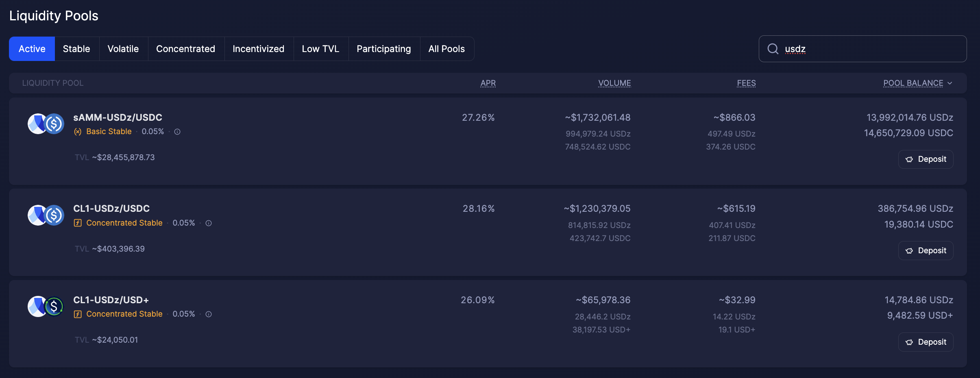Image resolution: width=980 pixels, height=378 pixels.
Task: Select the Incentivized filter tab
Action: point(258,49)
